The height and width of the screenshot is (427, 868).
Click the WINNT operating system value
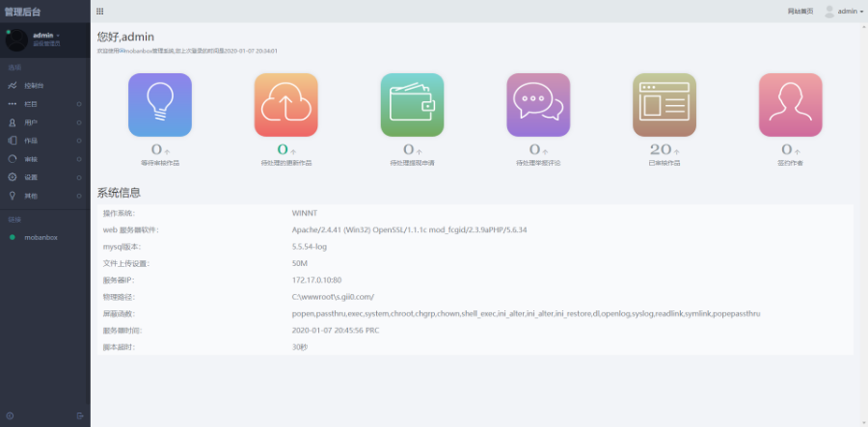(305, 213)
